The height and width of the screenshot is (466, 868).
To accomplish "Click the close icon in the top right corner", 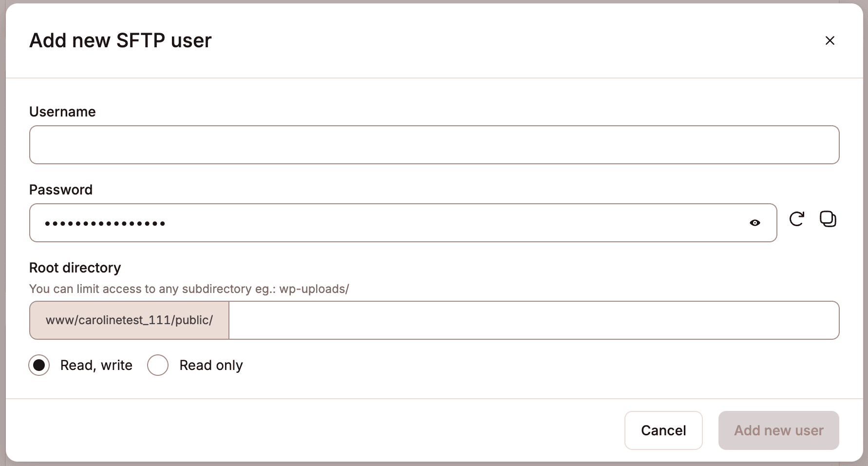I will point(830,40).
